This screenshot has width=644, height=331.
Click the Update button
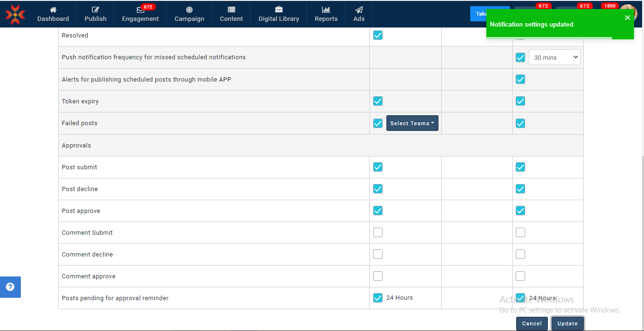[567, 323]
